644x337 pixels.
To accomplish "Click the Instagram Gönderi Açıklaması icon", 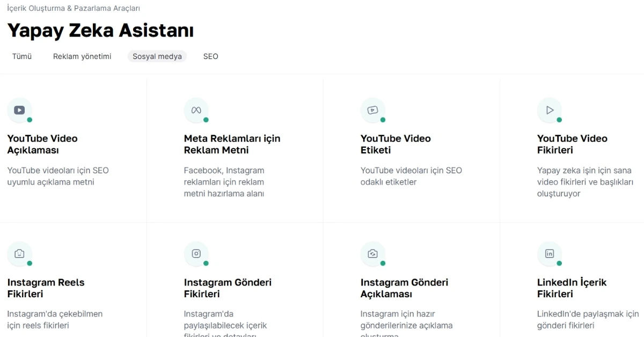I will (372, 254).
